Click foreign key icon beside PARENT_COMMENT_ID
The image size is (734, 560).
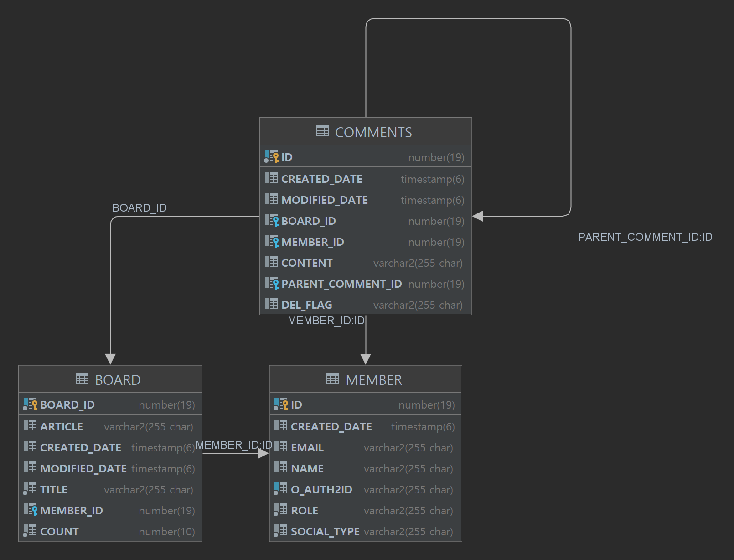click(272, 284)
